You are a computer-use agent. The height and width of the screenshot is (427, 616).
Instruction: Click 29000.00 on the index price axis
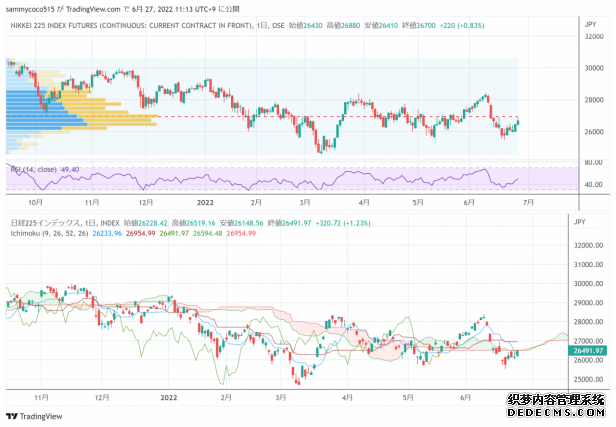point(588,303)
